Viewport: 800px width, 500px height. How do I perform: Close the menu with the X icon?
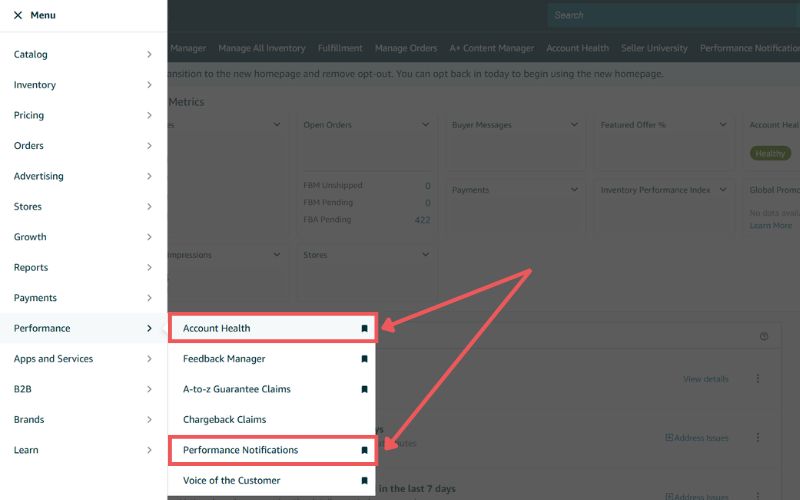[18, 15]
